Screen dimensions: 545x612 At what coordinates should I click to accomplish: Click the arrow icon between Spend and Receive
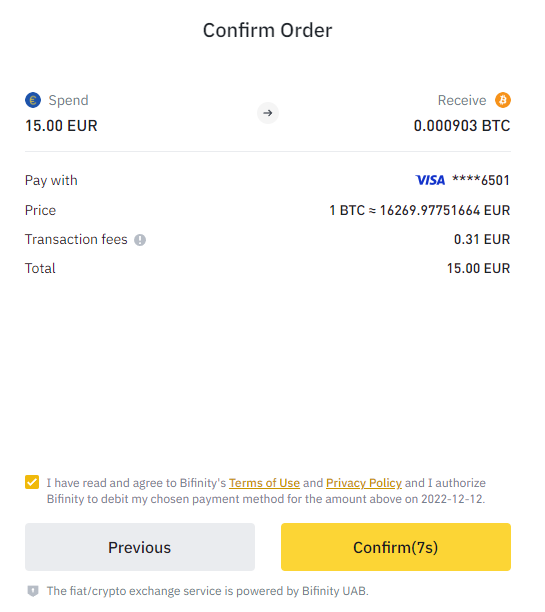point(268,113)
